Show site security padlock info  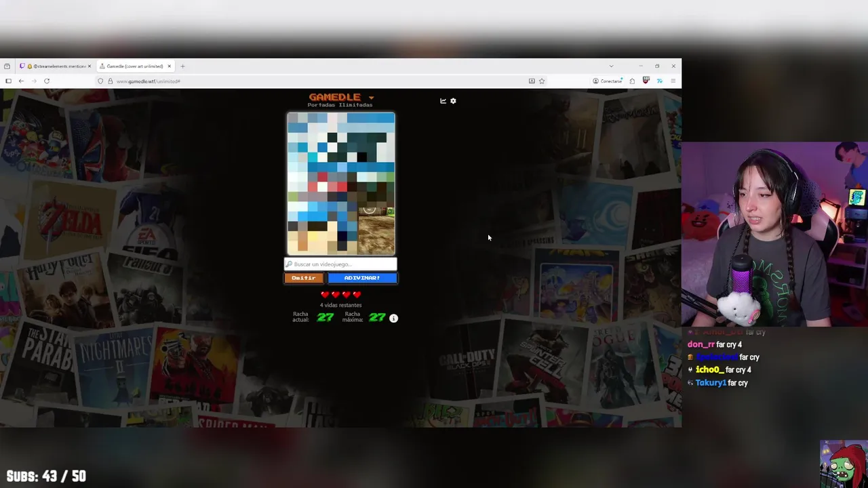click(x=110, y=81)
